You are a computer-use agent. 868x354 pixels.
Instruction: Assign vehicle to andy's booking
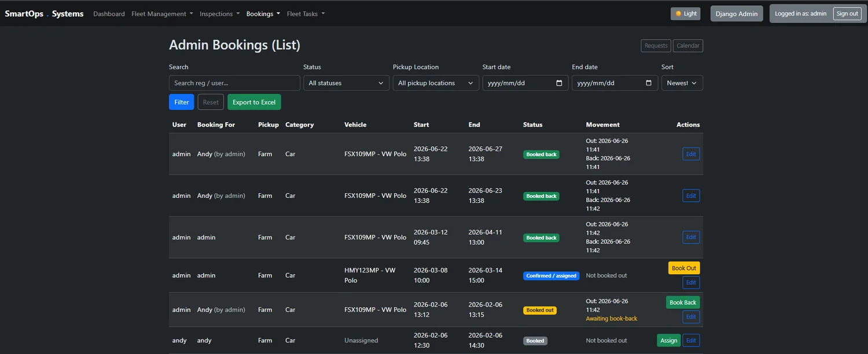[669, 341]
